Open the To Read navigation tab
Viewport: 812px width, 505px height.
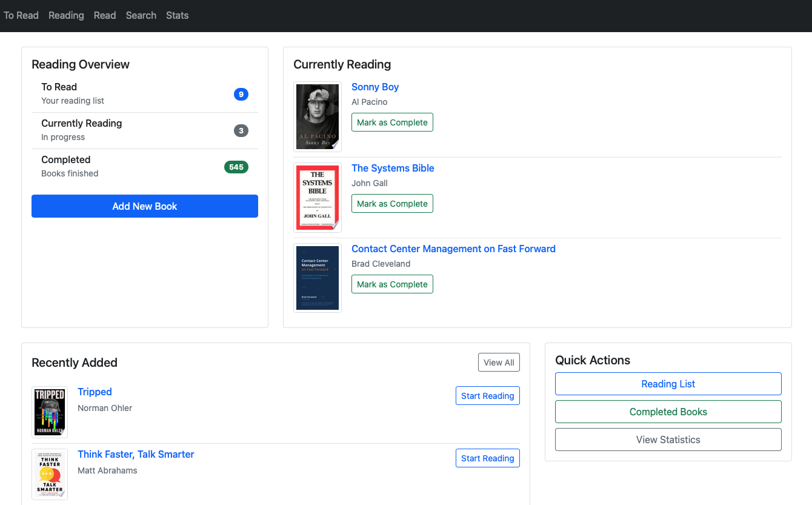pyautogui.click(x=21, y=15)
